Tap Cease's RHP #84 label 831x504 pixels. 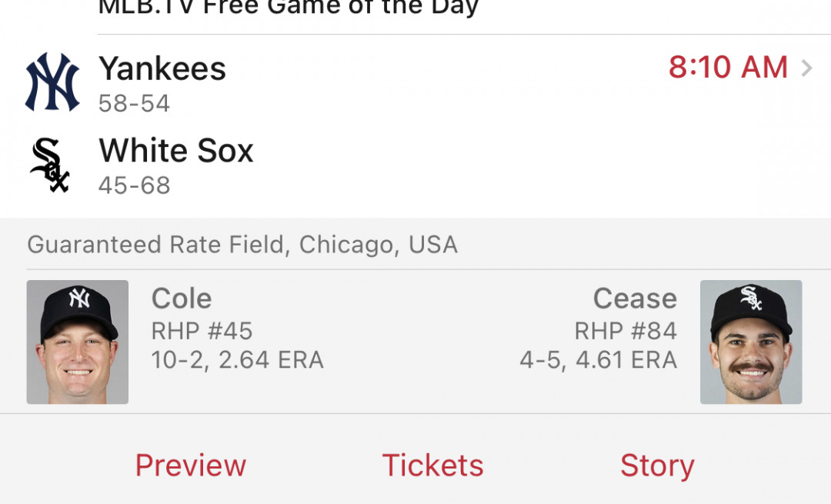[x=626, y=331]
